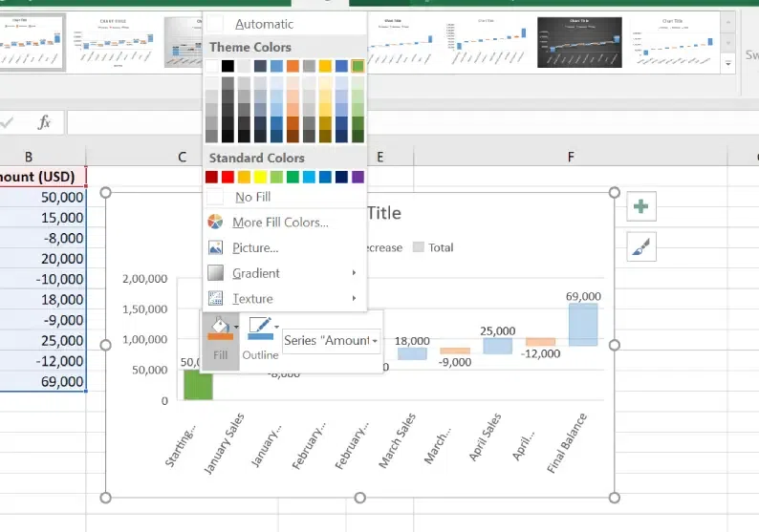Screen dimensions: 759x532
Task: Pick the red standard color swatch
Action: click(228, 177)
